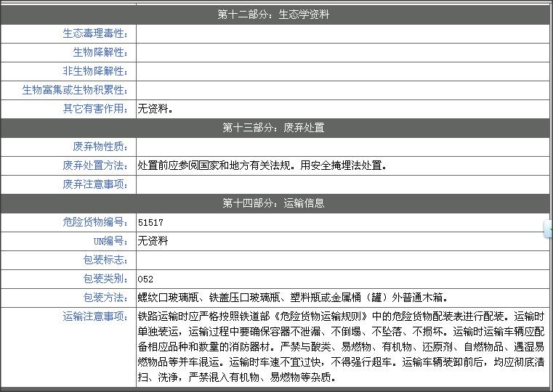This screenshot has height=392, width=553.
Task: Select the 包装标志 label
Action: coord(105,260)
